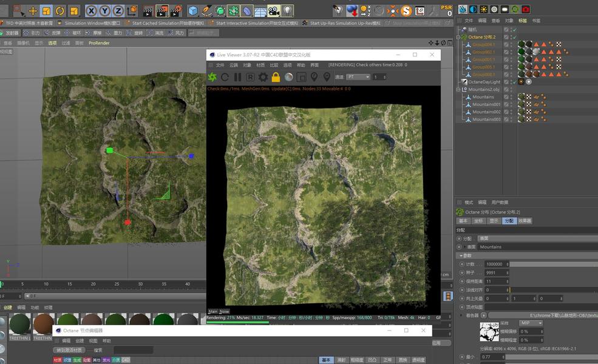Collapse the Octane 分布.2 tree node

tap(458, 37)
